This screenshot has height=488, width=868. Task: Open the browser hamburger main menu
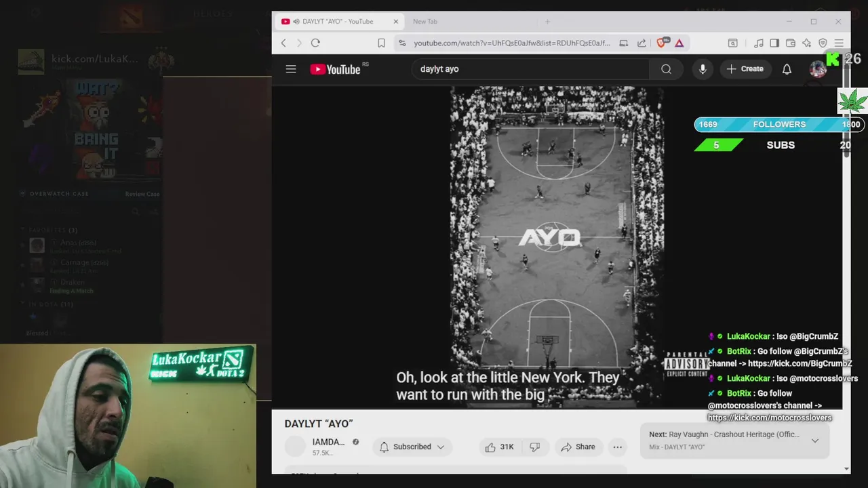[x=839, y=43]
